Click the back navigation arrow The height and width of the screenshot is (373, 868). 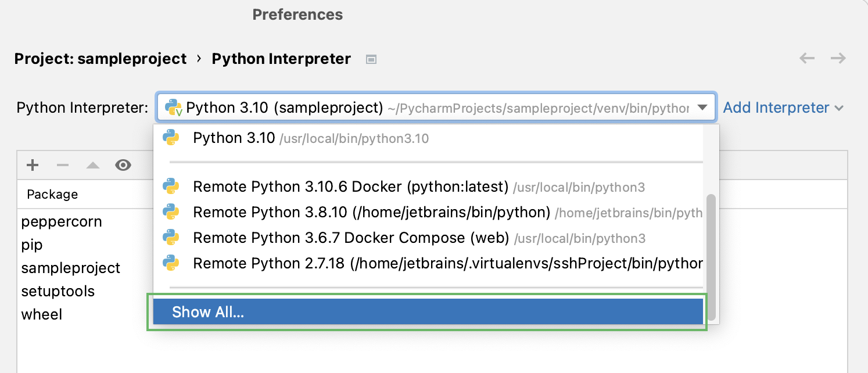click(807, 58)
